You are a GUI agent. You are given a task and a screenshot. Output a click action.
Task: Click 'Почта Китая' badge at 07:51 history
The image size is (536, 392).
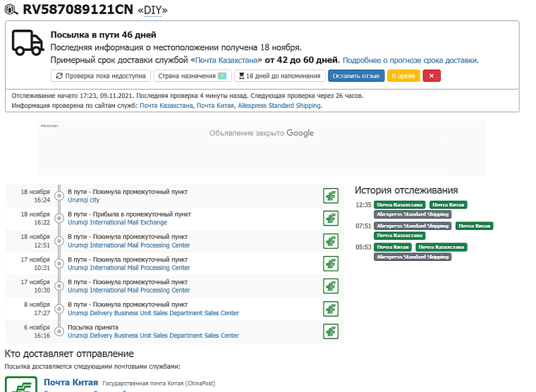point(475,226)
